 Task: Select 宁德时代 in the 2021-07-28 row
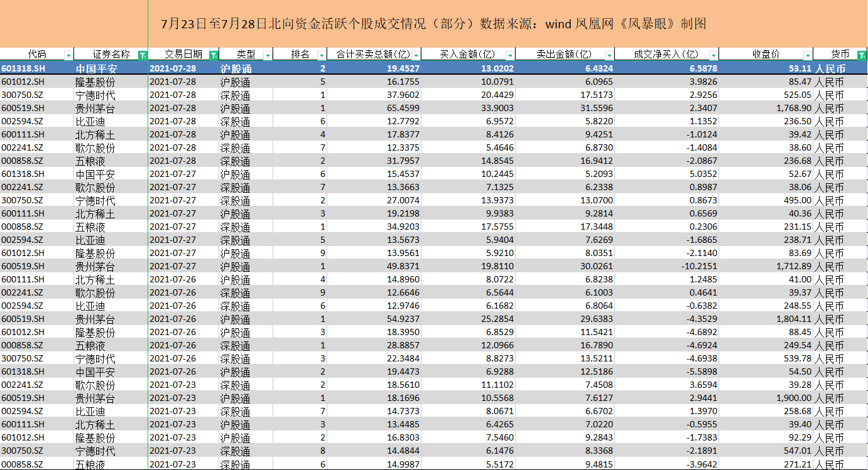tap(111, 95)
